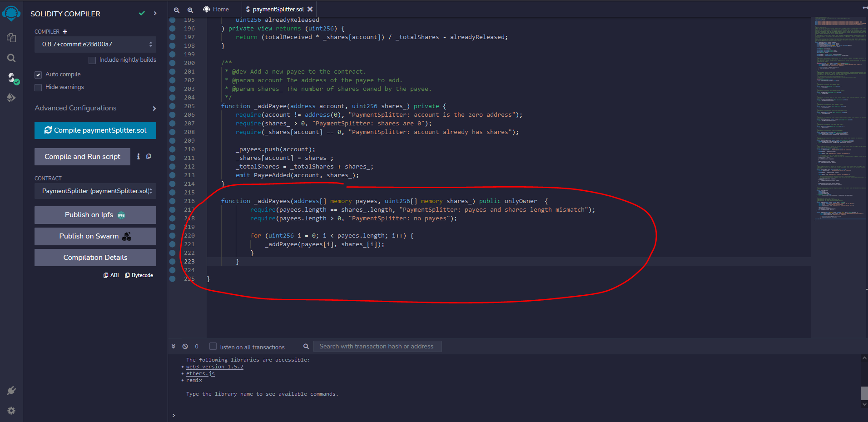The width and height of the screenshot is (868, 422).
Task: Close the paymentSplitter.sol tab
Action: (310, 9)
